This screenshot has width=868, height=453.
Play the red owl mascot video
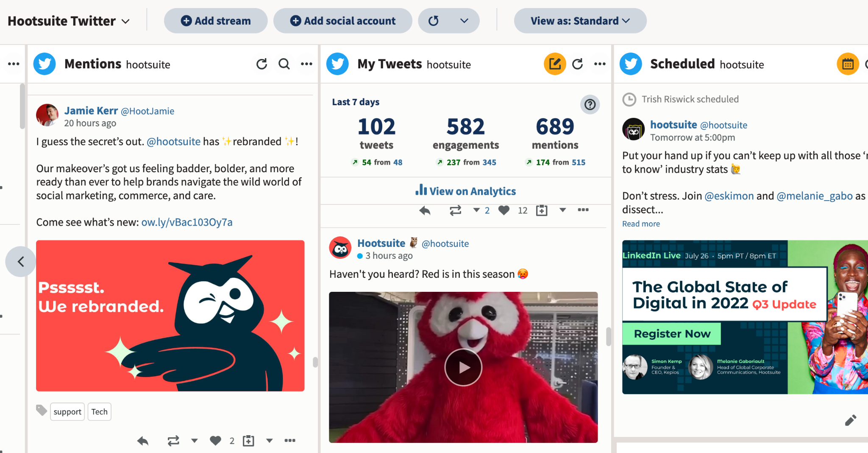click(463, 367)
